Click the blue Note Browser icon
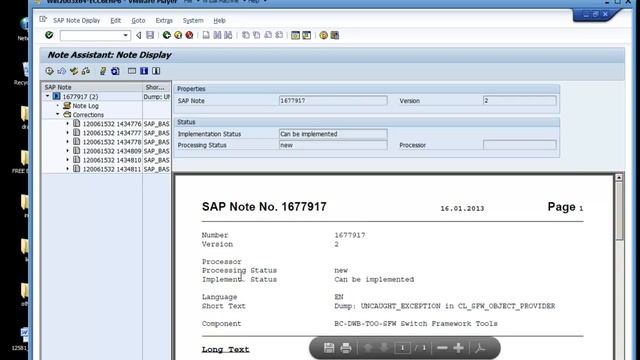Image resolution: width=640 pixels, height=360 pixels. click(x=115, y=71)
